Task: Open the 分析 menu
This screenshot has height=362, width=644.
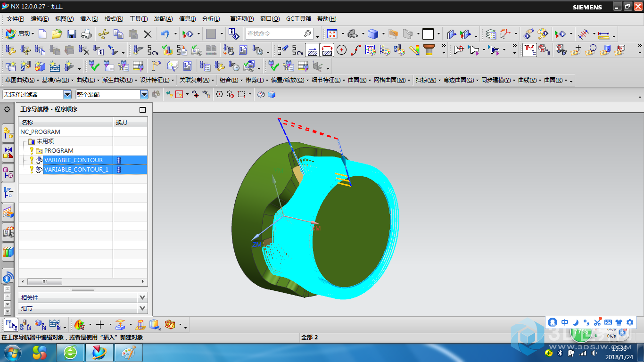Action: (211, 19)
